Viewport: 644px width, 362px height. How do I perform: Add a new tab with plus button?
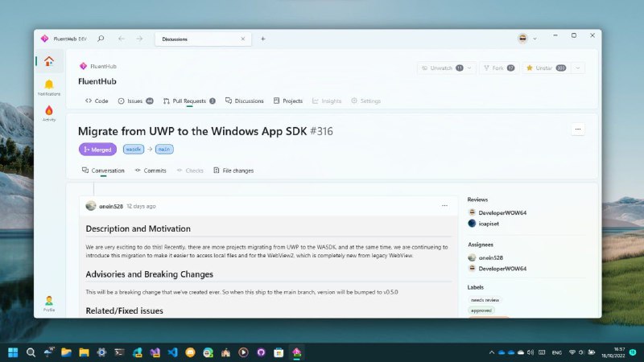(x=263, y=39)
